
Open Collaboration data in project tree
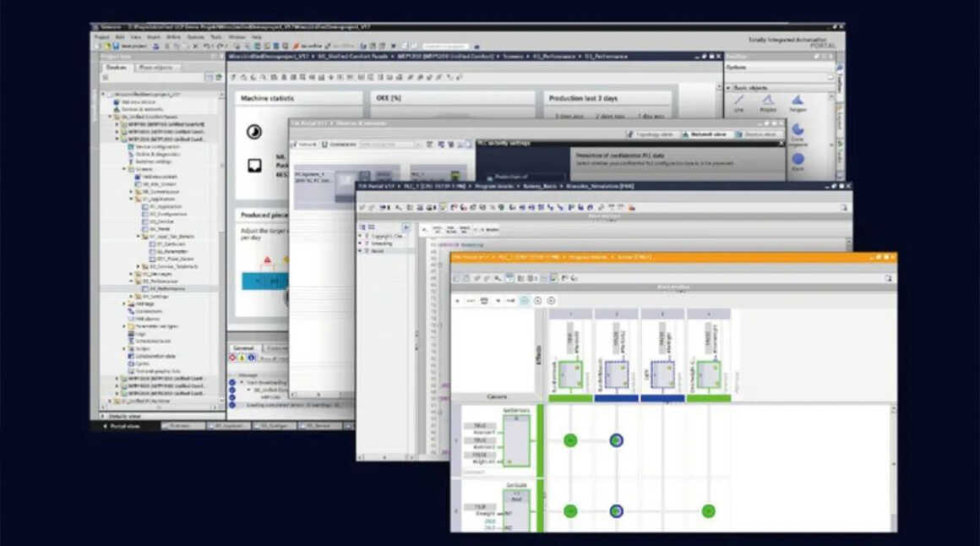coord(152,356)
